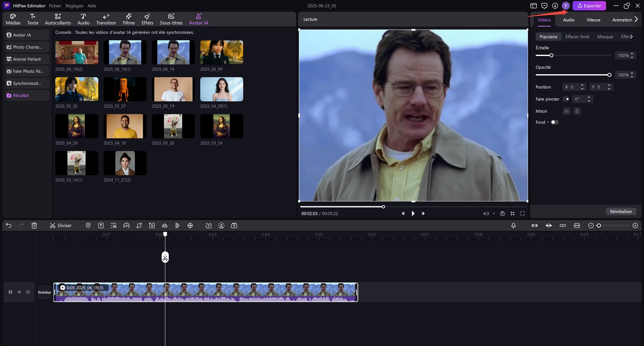Click the undo arrow icon

tap(8, 225)
